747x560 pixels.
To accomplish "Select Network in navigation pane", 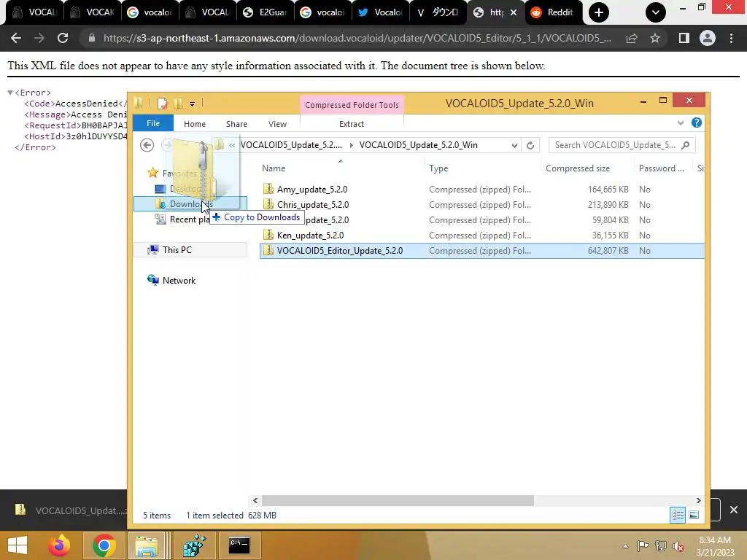I will [x=179, y=281].
